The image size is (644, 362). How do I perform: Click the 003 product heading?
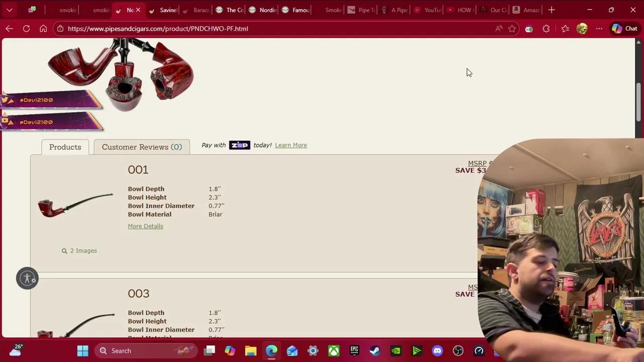(138, 294)
